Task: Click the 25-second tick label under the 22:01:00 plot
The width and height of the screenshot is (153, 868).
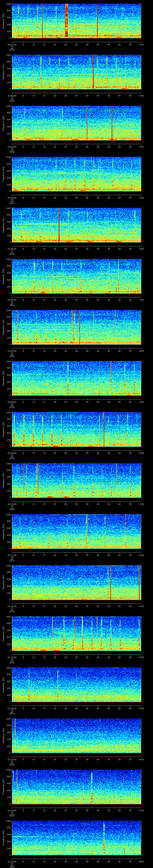Action: [x=66, y=44]
